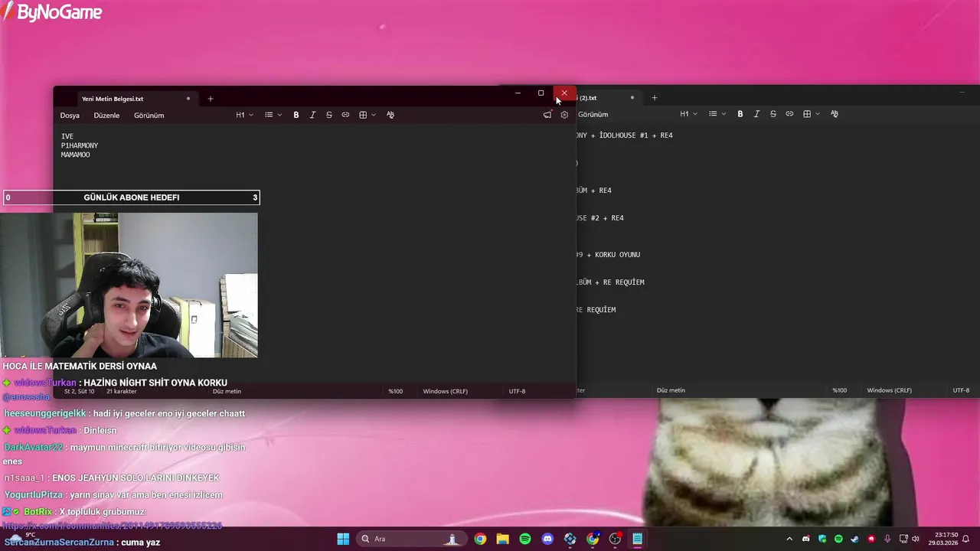Click the GÜNLÜK ABONE HEDEFI progress bar

[131, 197]
